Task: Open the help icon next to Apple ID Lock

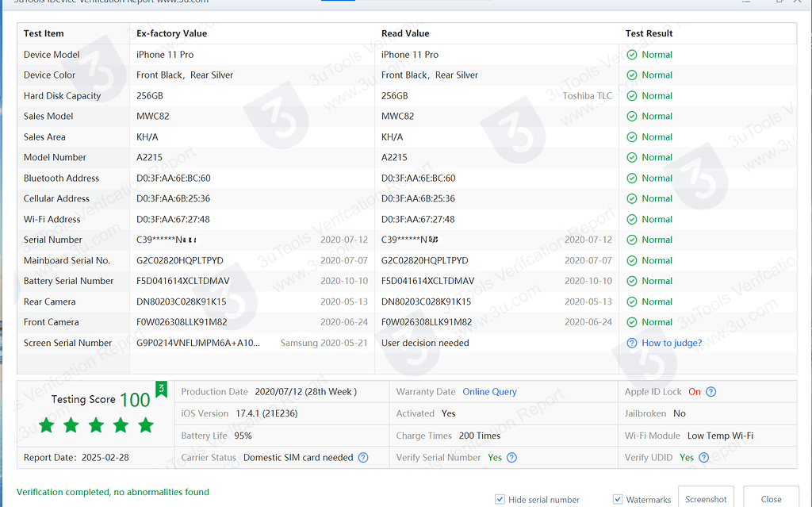Action: coord(711,392)
